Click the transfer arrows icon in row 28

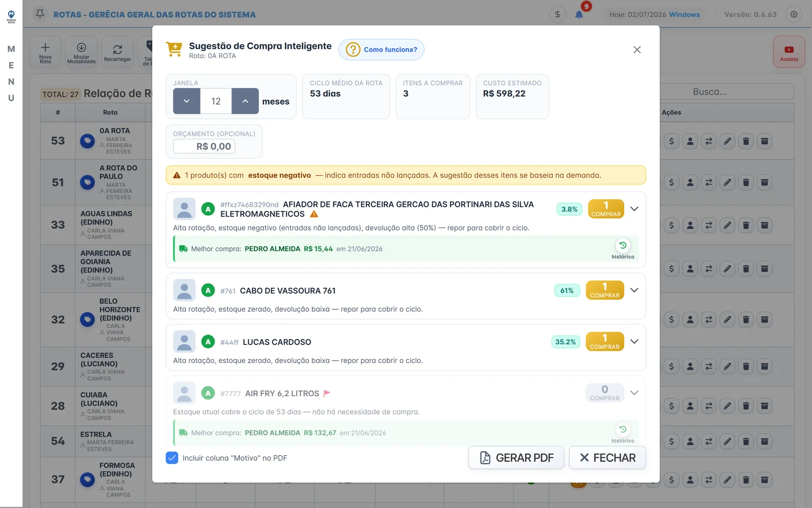pyautogui.click(x=708, y=406)
